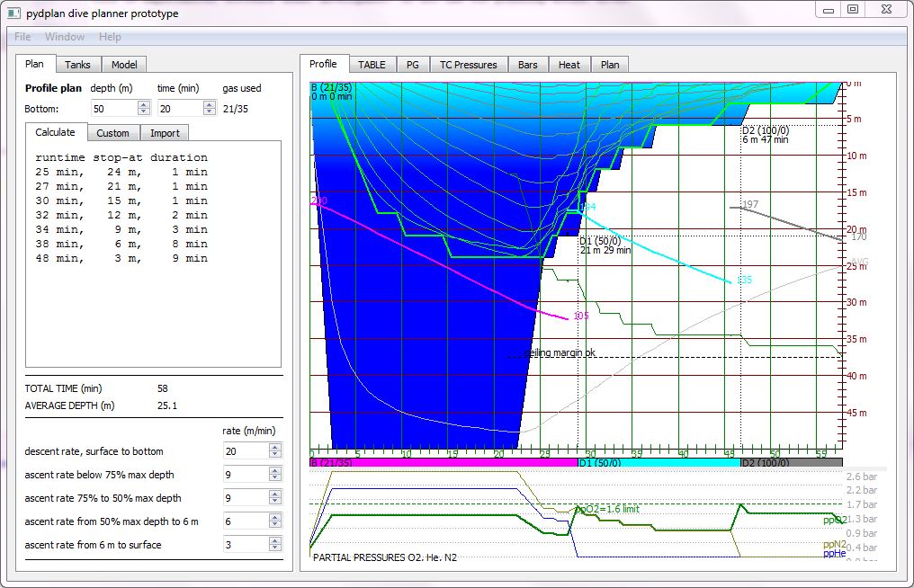The image size is (914, 588).
Task: Switch to the Tanks tab
Action: coord(77,65)
